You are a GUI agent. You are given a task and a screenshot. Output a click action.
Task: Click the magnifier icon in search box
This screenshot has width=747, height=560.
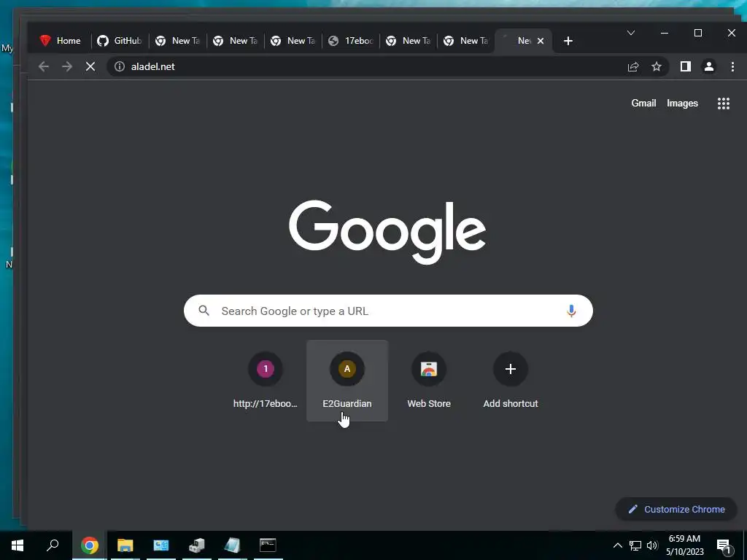(204, 311)
